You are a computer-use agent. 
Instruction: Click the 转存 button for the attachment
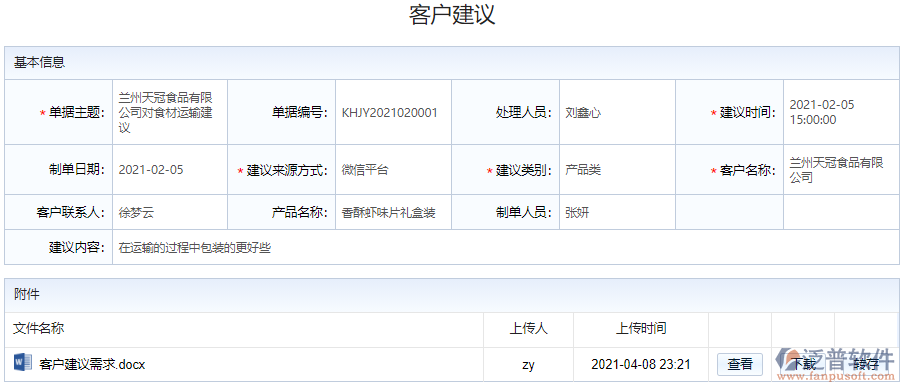coord(866,364)
